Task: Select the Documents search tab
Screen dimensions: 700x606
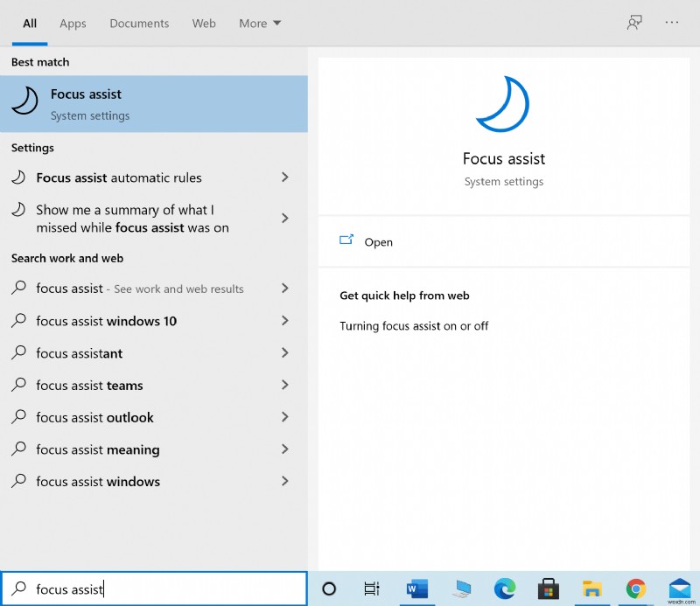Action: [137, 24]
